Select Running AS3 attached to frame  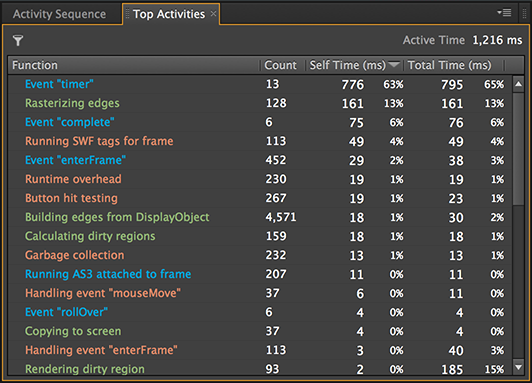[260, 274]
